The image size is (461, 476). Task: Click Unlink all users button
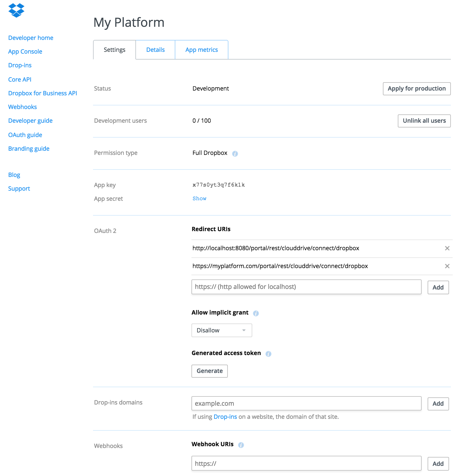(424, 121)
